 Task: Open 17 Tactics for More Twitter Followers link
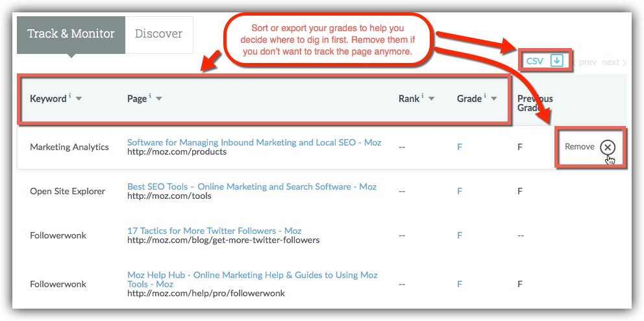[214, 231]
